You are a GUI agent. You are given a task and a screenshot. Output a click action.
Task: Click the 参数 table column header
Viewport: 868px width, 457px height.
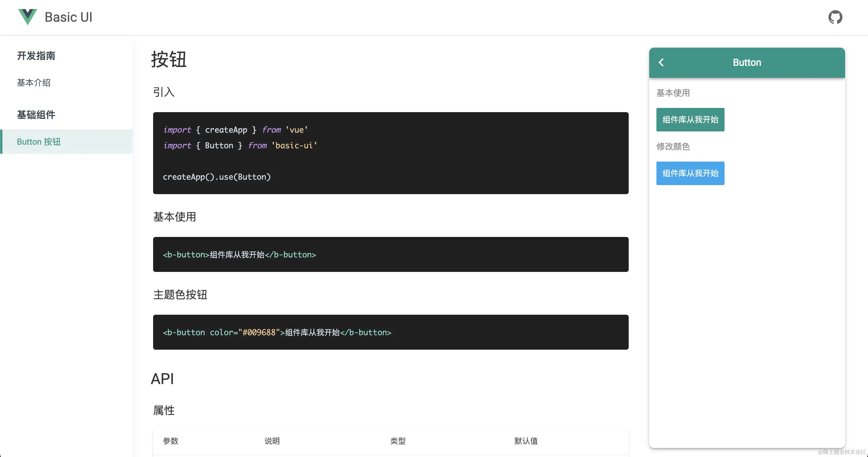(x=171, y=441)
